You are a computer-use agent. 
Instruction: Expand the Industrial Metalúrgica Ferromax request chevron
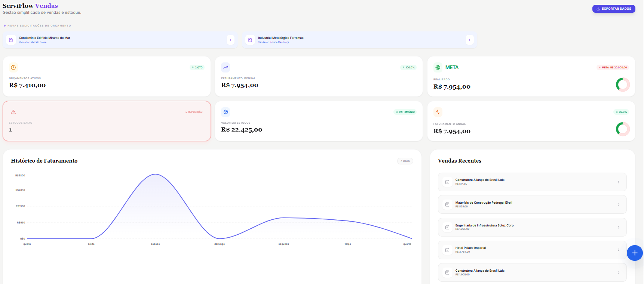tap(470, 40)
